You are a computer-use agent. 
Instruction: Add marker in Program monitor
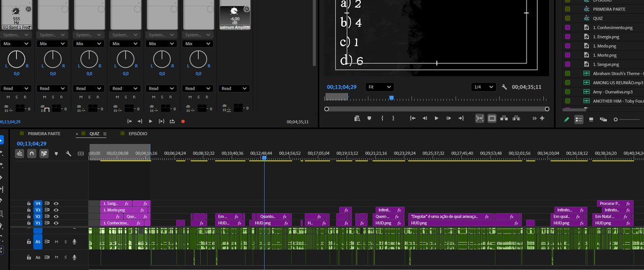coord(369,118)
